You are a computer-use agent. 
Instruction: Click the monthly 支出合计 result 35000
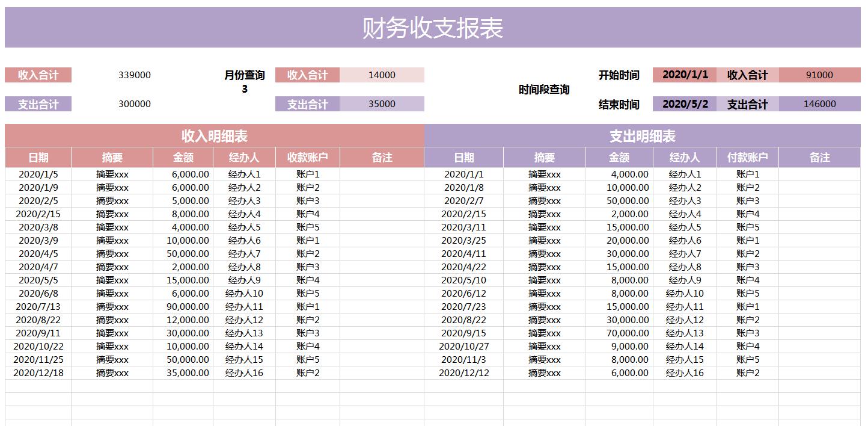pyautogui.click(x=383, y=103)
